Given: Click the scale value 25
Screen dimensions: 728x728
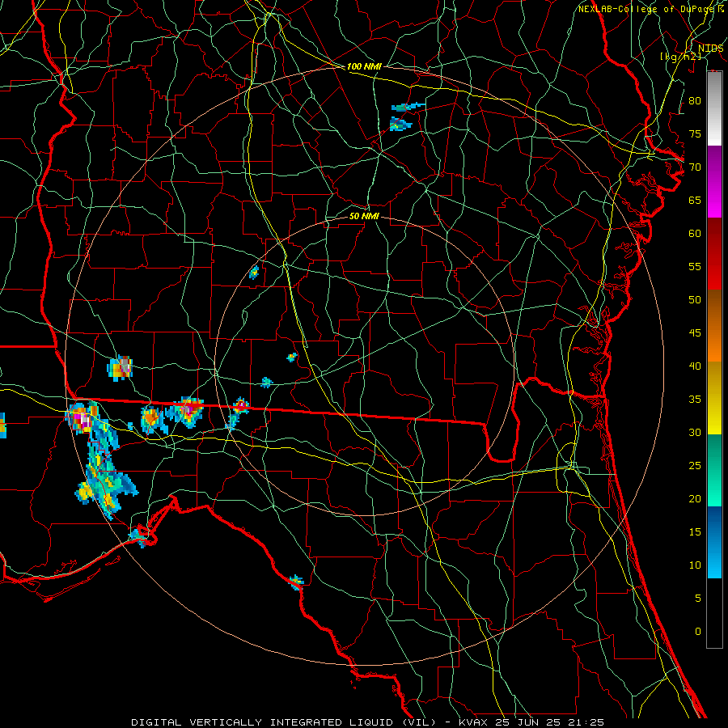Looking at the screenshot, I should [695, 465].
